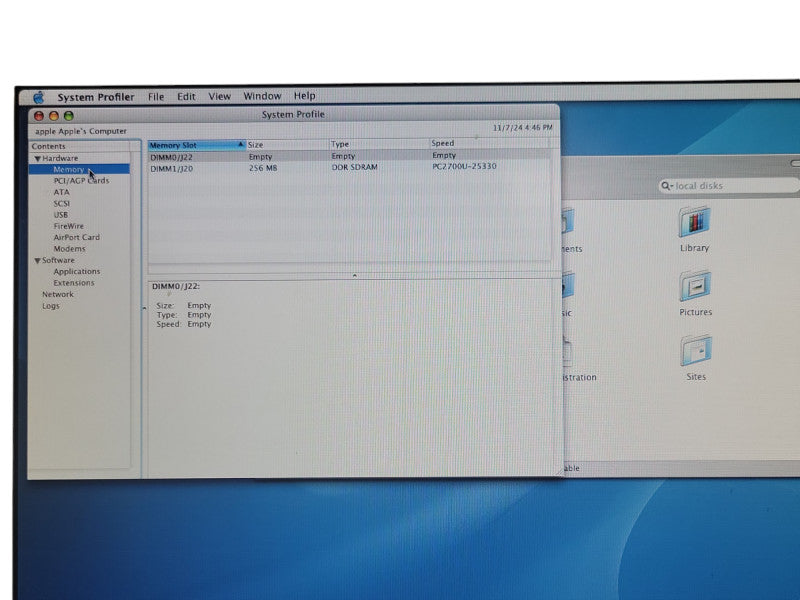Open the Edit menu
This screenshot has width=800, height=600.
[x=186, y=96]
